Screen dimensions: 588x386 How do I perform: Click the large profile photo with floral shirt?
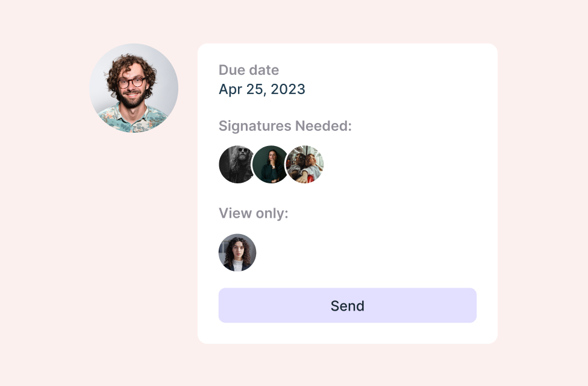point(134,88)
